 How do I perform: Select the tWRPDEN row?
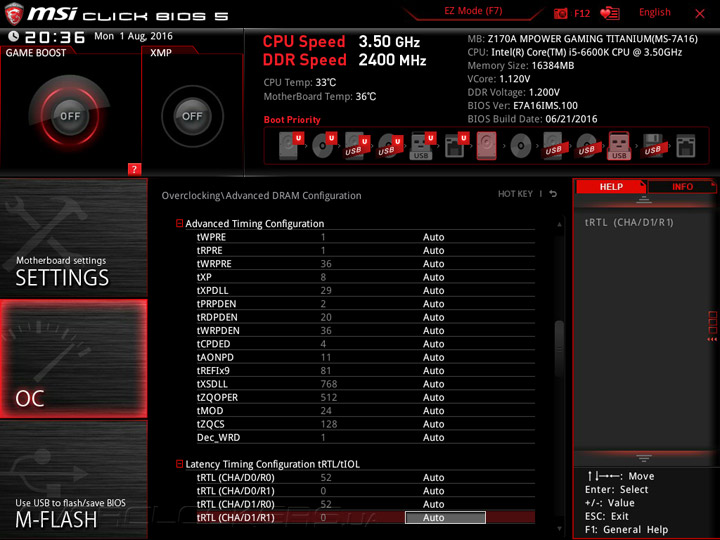pyautogui.click(x=366, y=330)
